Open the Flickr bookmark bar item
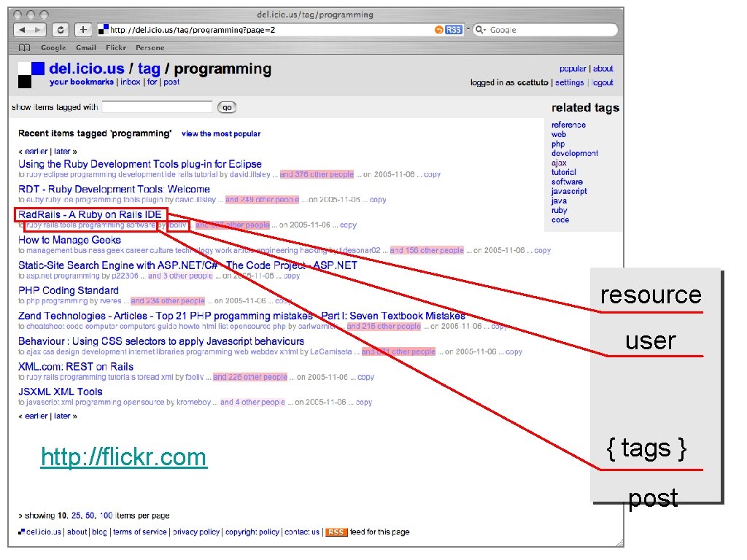The image size is (747, 560). 116,47
